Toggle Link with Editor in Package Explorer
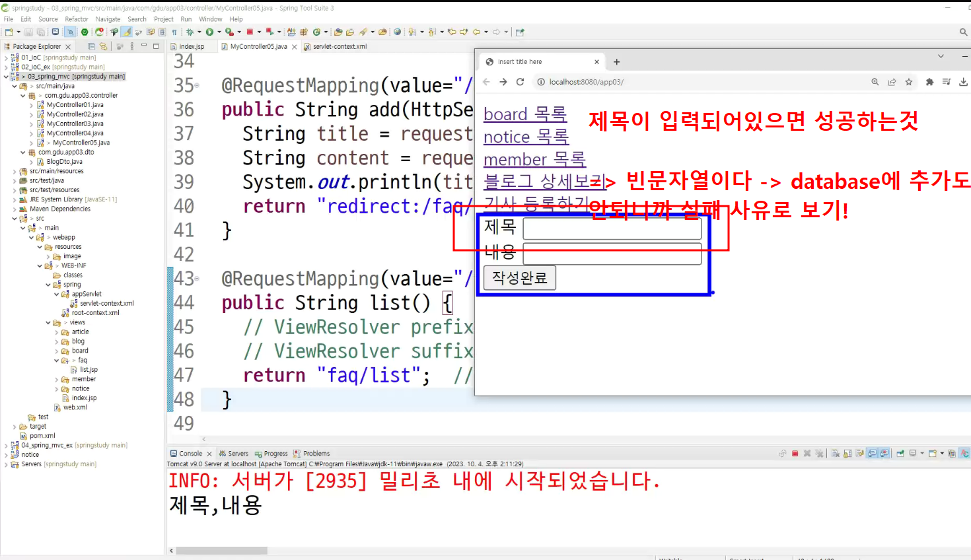The width and height of the screenshot is (971, 560). (x=103, y=46)
